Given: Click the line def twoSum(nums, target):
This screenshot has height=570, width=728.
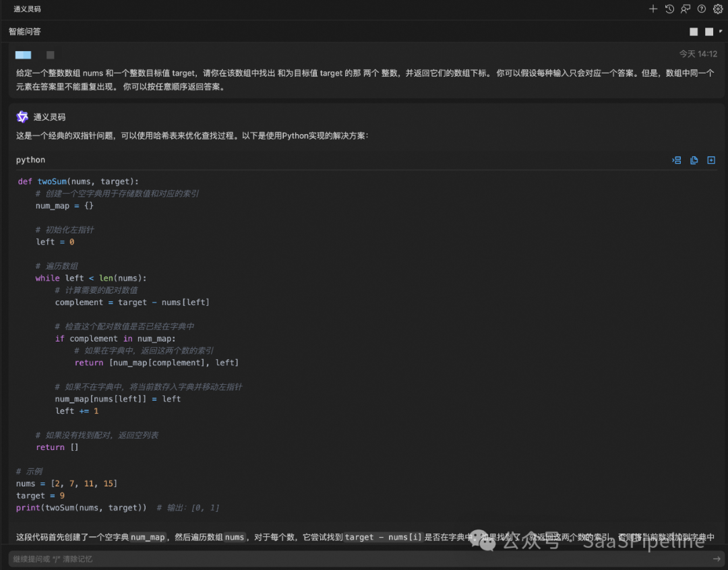Looking at the screenshot, I should pos(78,181).
